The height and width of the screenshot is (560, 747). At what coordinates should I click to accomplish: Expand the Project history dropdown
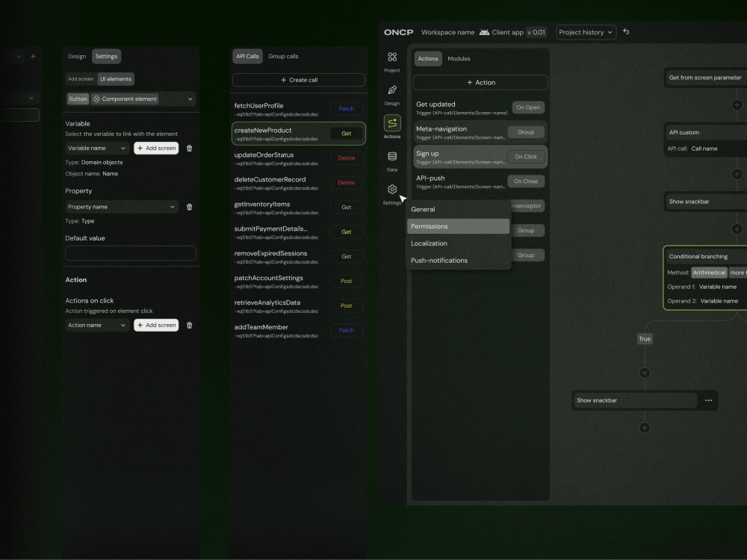click(x=586, y=32)
